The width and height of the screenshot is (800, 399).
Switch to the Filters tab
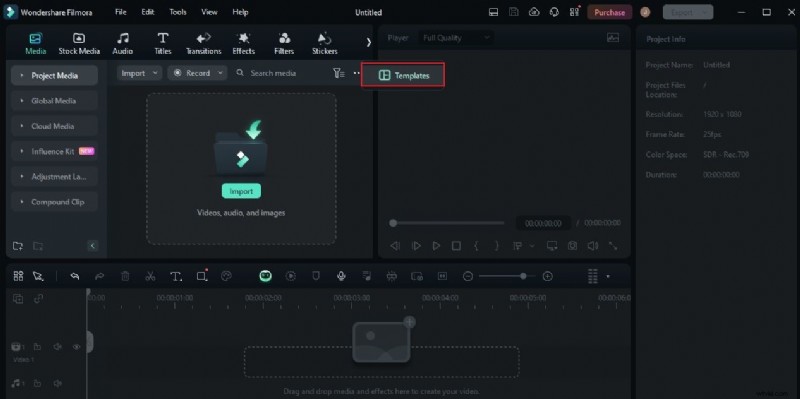pos(284,43)
